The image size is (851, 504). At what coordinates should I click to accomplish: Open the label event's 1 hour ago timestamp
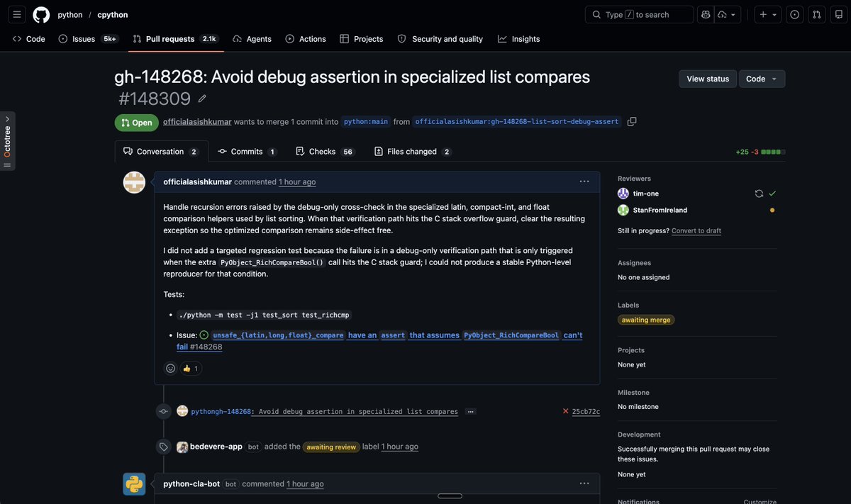(400, 447)
